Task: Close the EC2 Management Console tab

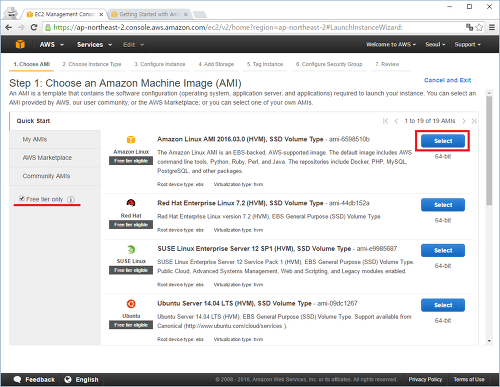Action: pos(101,14)
